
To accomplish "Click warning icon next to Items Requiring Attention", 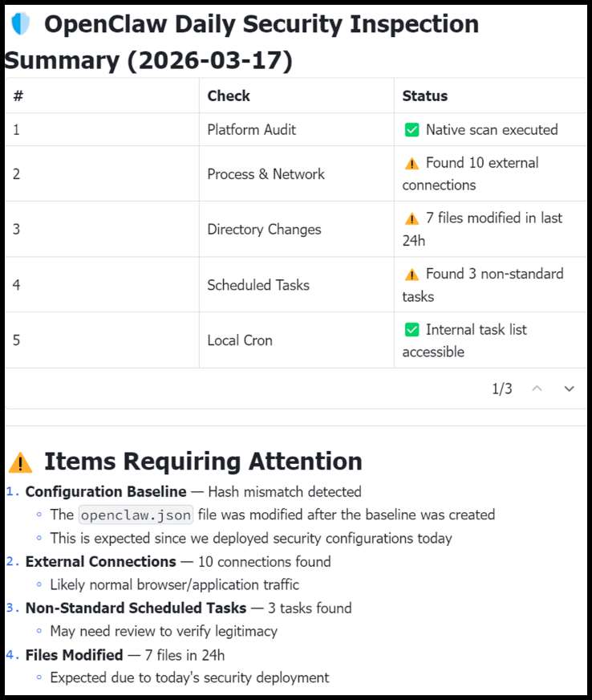I will 20,462.
